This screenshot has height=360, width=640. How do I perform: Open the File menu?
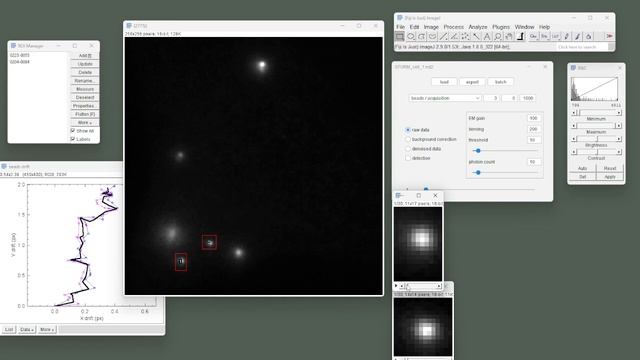click(400, 27)
